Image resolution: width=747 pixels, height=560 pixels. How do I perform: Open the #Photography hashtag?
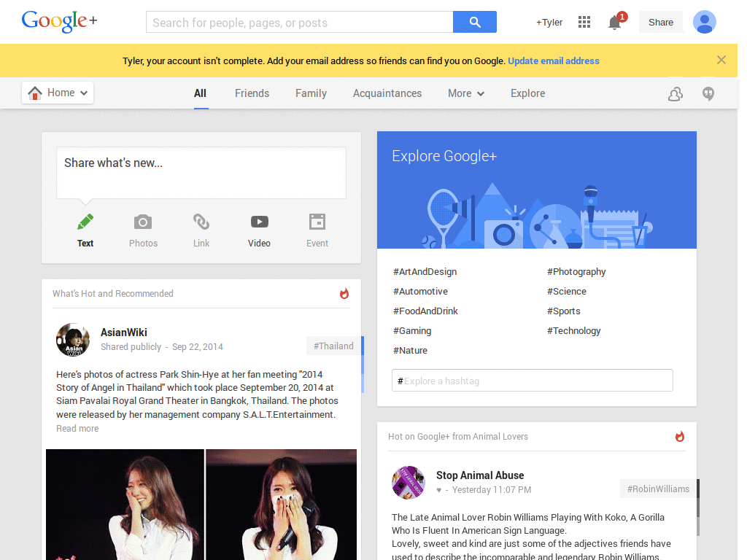tap(576, 272)
